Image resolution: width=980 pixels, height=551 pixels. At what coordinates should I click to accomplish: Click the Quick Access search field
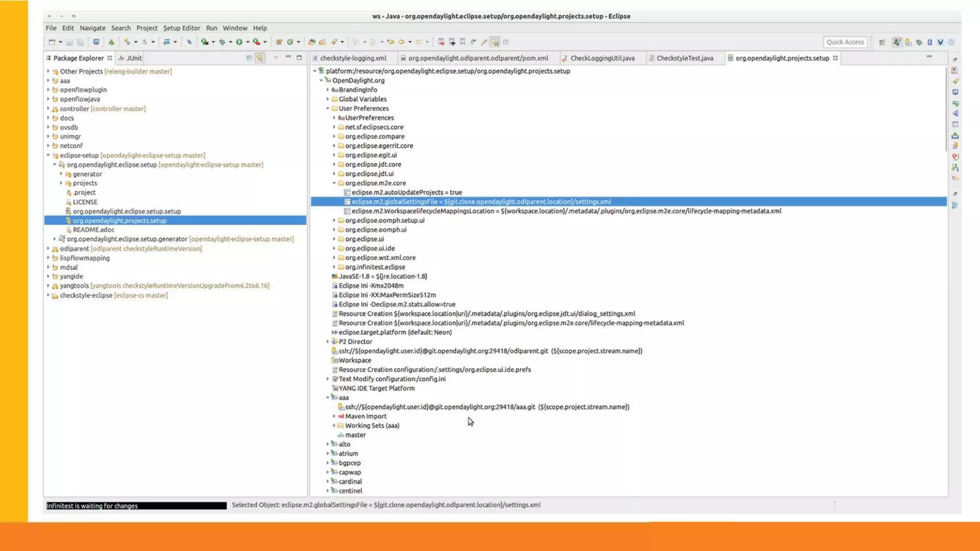845,42
